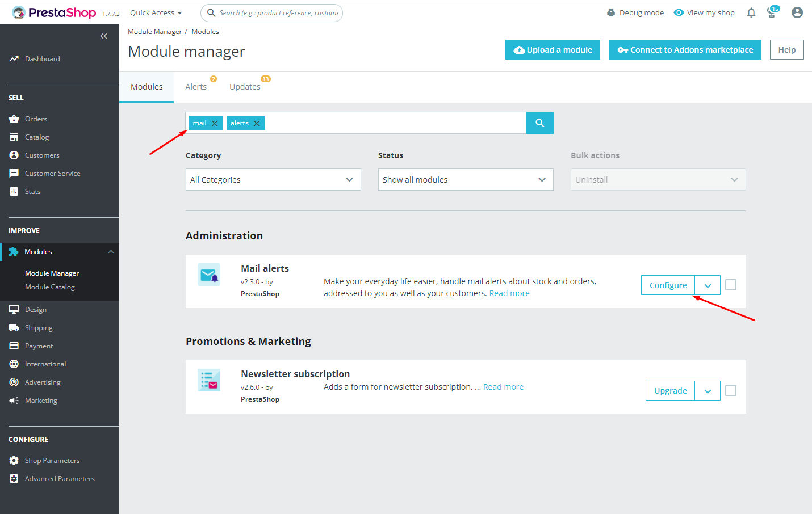
Task: Click the Upload a module button
Action: (x=553, y=50)
